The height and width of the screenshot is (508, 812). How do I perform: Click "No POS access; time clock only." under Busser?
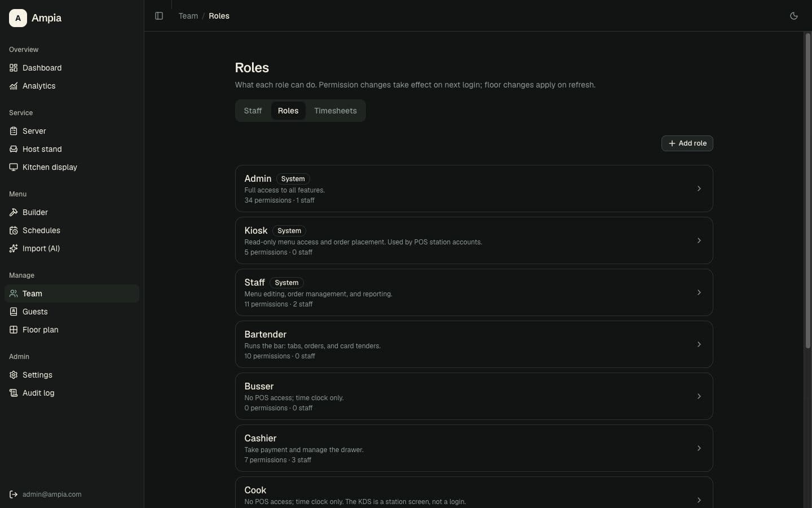[x=294, y=398]
